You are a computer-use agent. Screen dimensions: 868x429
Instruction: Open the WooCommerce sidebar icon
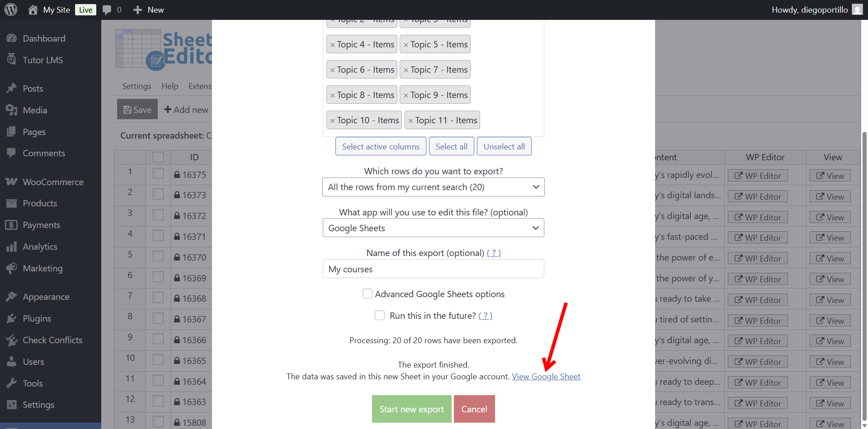(x=11, y=182)
